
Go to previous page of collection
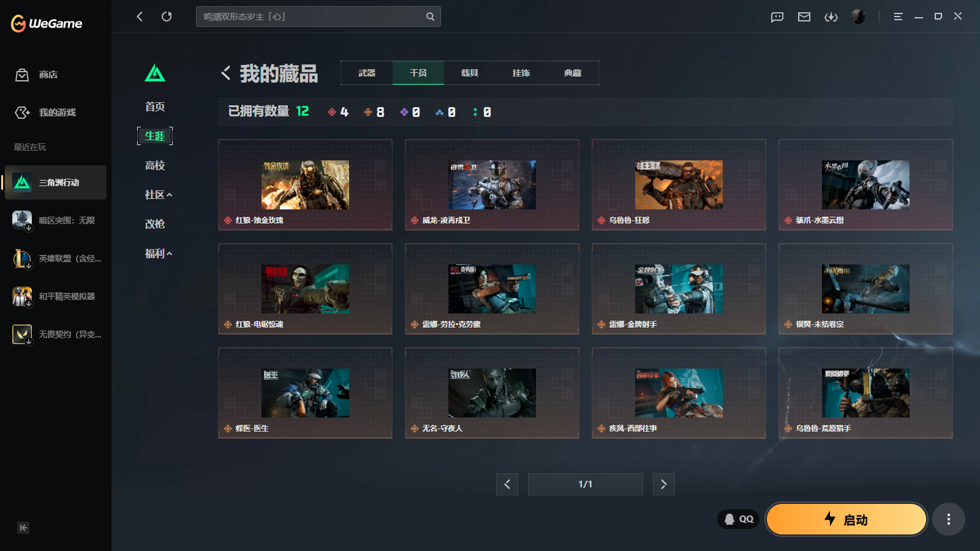point(507,484)
